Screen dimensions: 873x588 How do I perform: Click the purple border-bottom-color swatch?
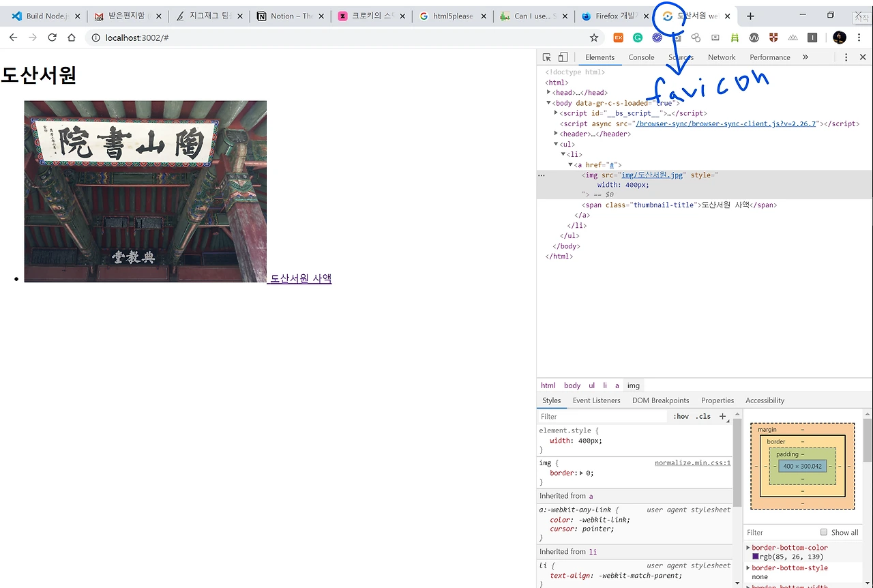click(756, 557)
